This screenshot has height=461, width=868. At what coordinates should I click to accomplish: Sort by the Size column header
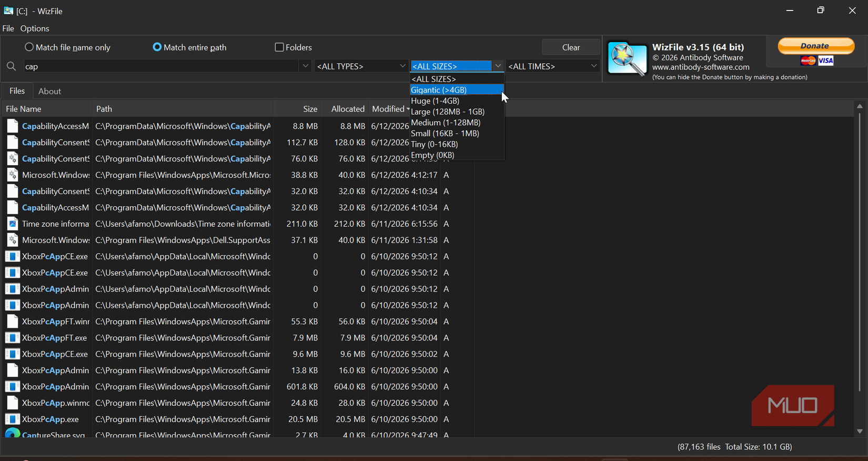pos(297,109)
